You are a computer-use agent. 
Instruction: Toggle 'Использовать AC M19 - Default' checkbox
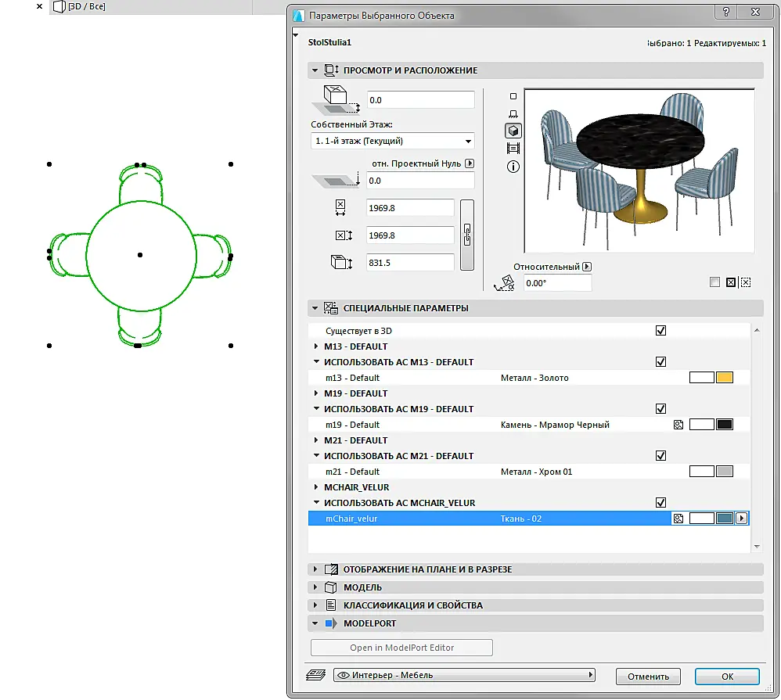(660, 409)
